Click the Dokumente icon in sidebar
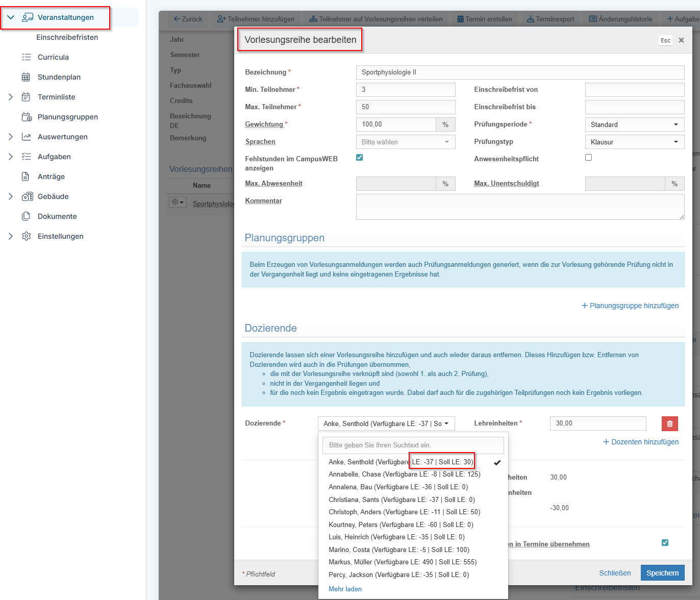 [x=26, y=216]
